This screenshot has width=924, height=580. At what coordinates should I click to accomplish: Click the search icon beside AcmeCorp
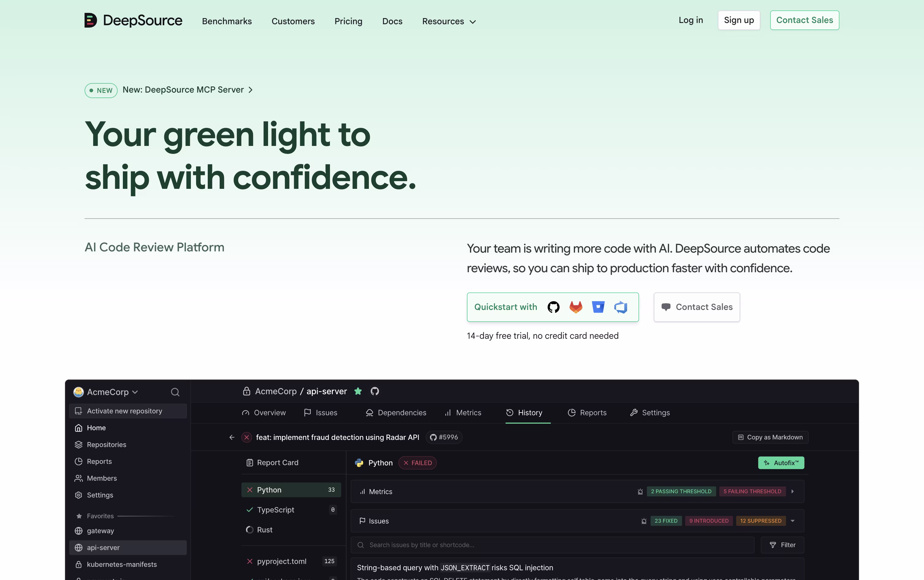(175, 392)
